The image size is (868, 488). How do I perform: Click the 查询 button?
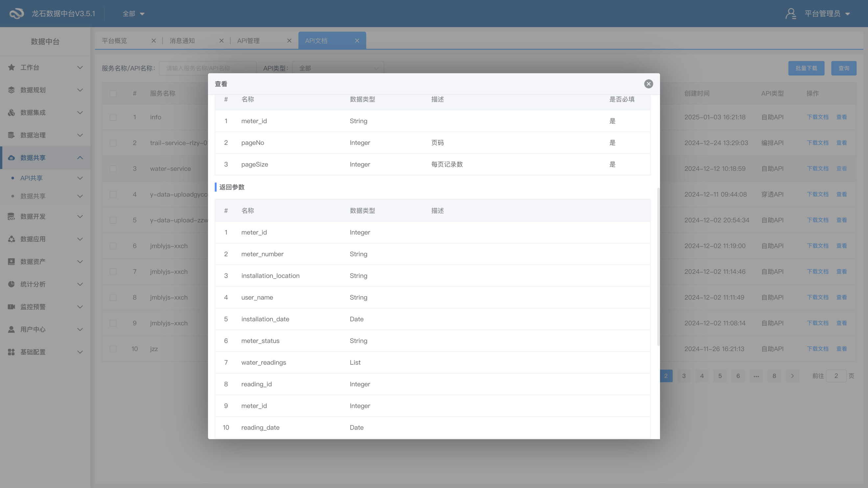tap(844, 68)
